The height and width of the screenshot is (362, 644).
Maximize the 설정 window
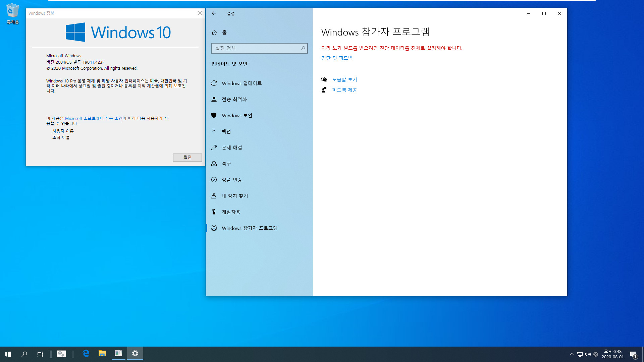(544, 13)
